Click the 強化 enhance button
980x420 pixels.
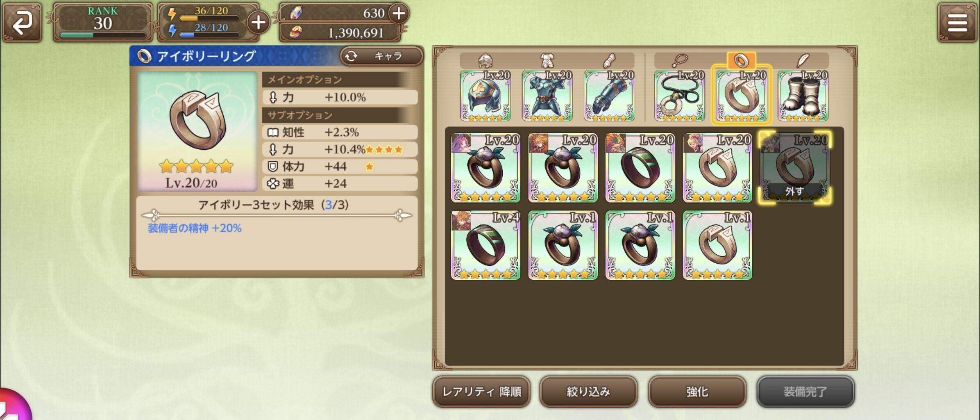click(697, 392)
